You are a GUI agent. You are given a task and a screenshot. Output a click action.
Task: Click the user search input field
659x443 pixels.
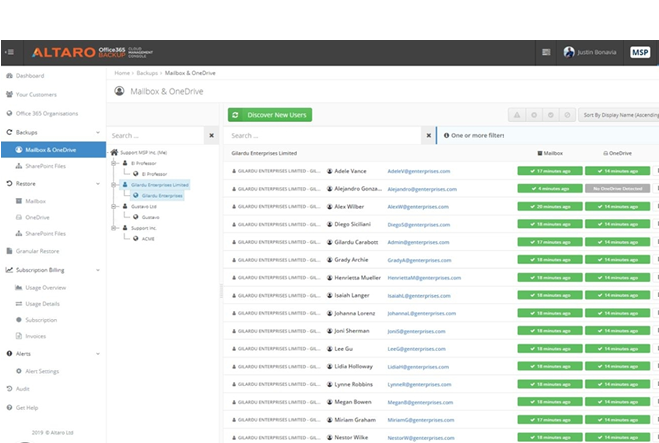325,135
